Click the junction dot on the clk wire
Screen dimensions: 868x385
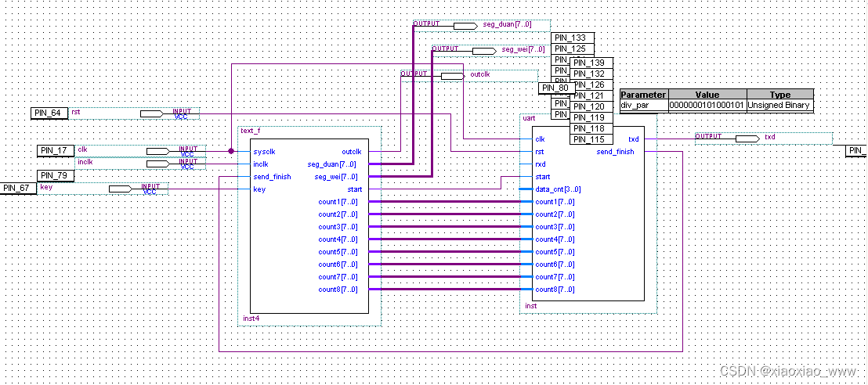point(231,150)
